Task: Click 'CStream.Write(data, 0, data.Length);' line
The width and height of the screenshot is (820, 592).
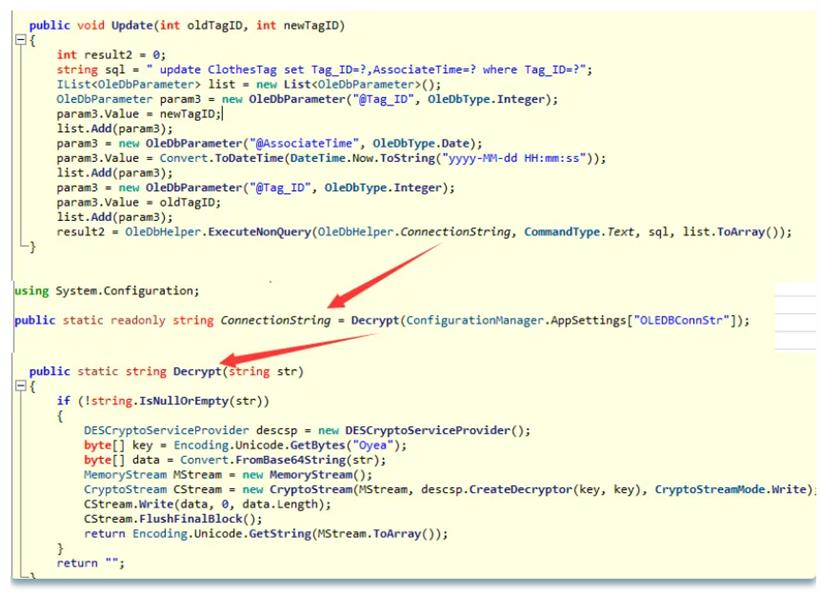Action: (x=208, y=504)
